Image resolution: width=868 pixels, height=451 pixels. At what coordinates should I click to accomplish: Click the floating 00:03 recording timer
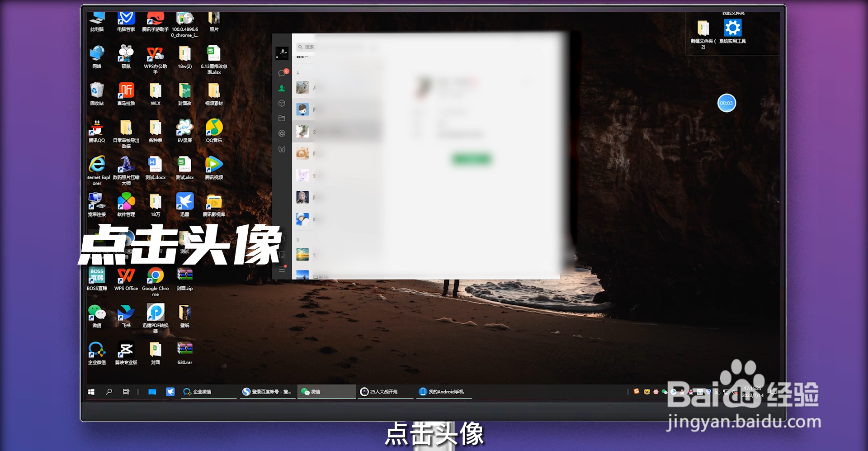726,103
